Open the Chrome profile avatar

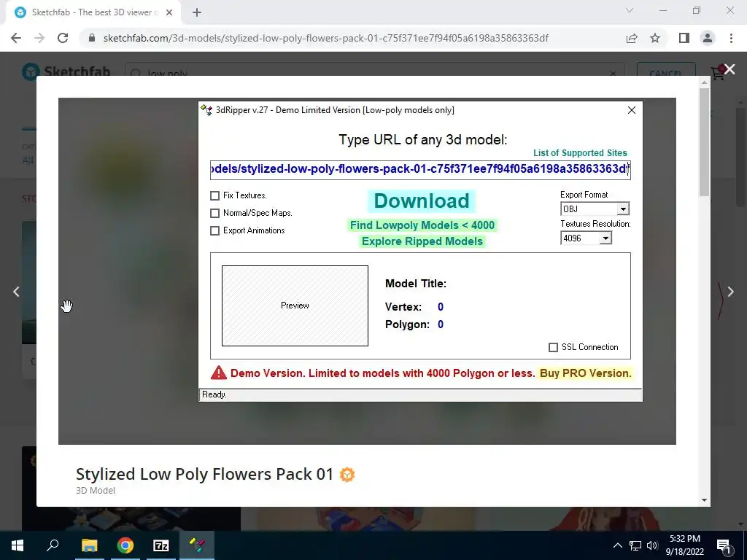708,38
